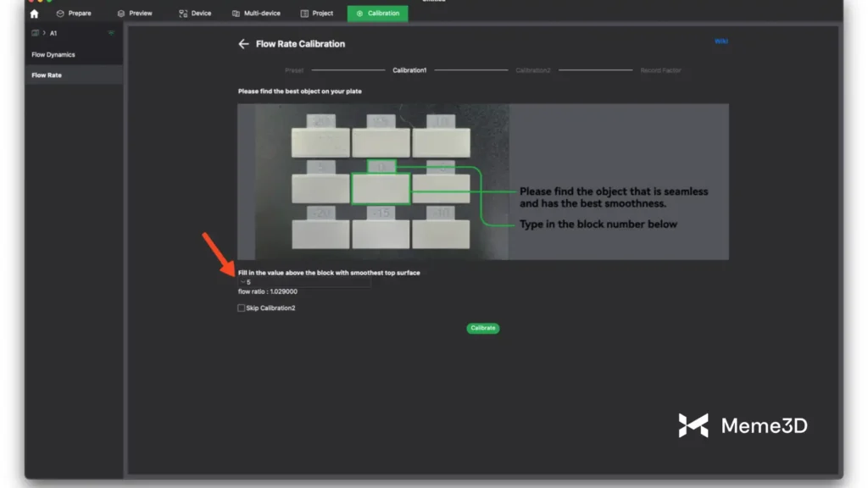868x488 pixels.
Task: Click the back arrow beside Flow Rate Calibration
Action: pos(243,44)
